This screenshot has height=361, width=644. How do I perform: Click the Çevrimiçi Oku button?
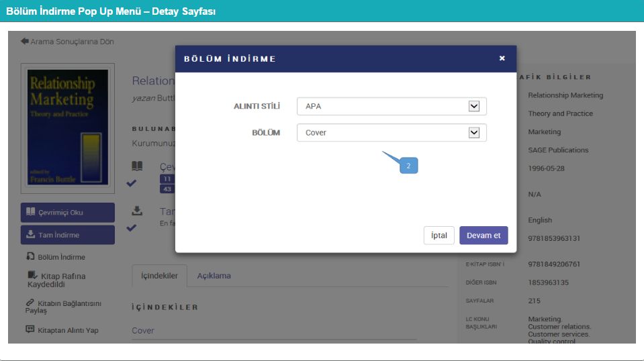[68, 213]
